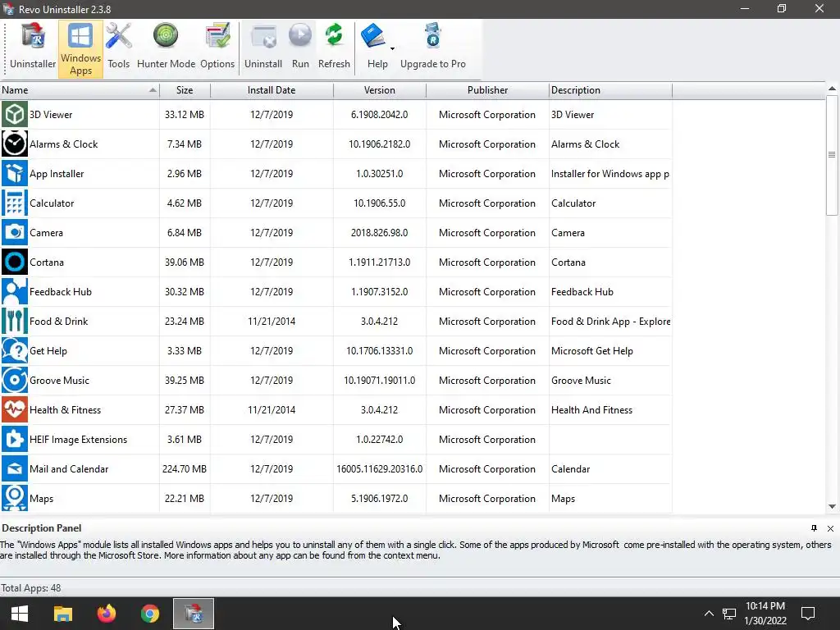Sort by the Version column header

coord(379,90)
